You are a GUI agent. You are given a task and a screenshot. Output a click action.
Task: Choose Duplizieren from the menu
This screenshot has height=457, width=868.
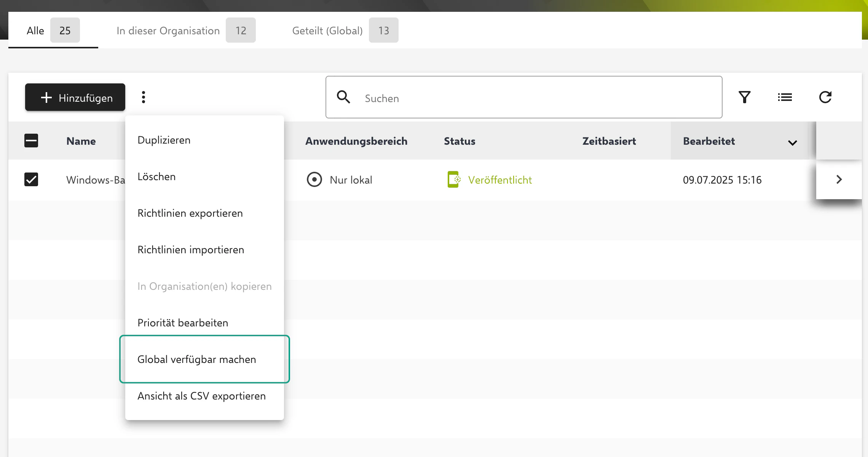pyautogui.click(x=204, y=140)
